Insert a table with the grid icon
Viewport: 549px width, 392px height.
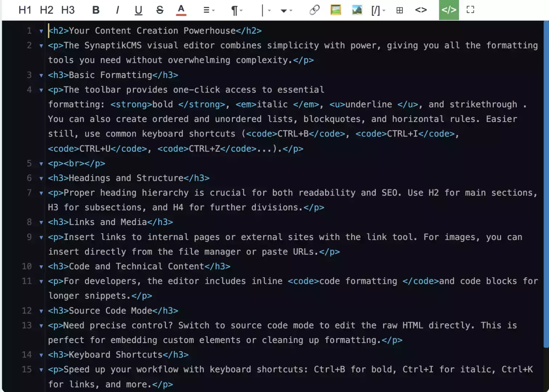coord(400,10)
